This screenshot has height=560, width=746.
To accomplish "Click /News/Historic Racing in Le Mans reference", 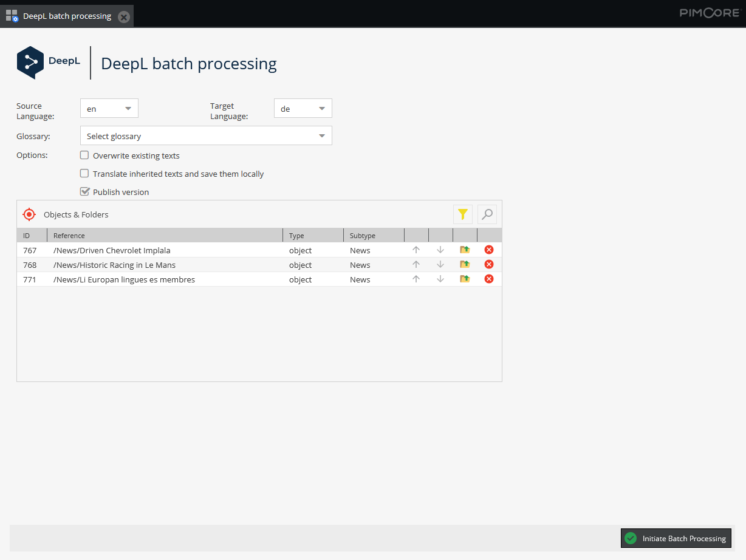I will (114, 265).
